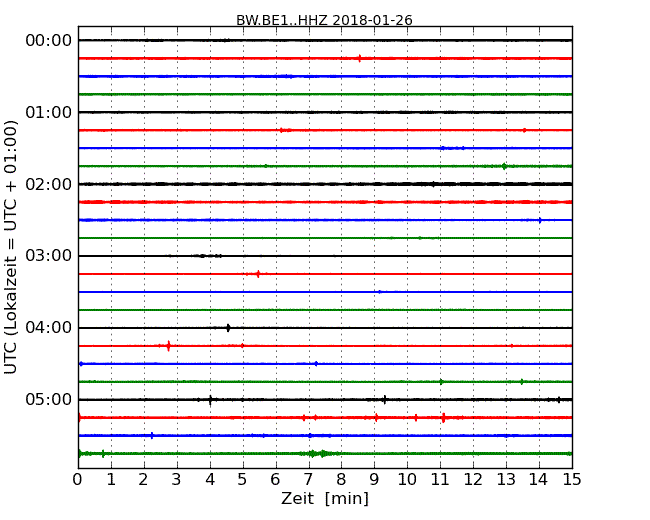650x520 pixels.
Task: Click x-axis tick label 10
Action: click(407, 480)
